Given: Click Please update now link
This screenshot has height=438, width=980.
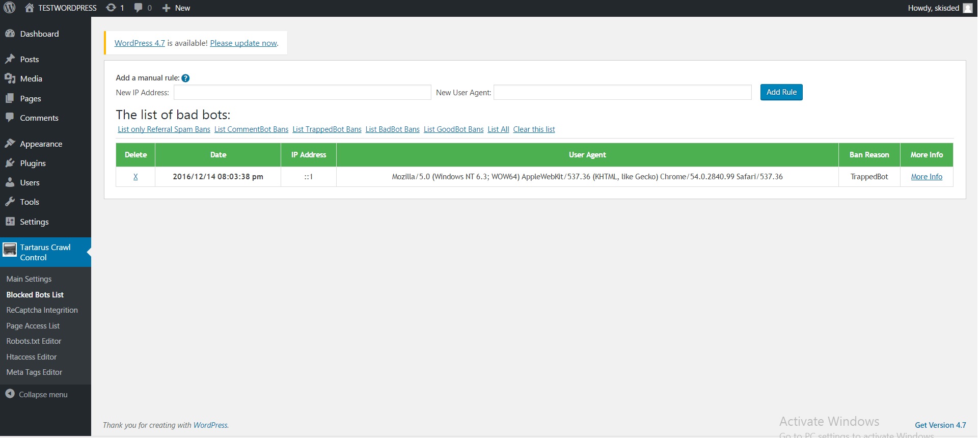Looking at the screenshot, I should 243,43.
